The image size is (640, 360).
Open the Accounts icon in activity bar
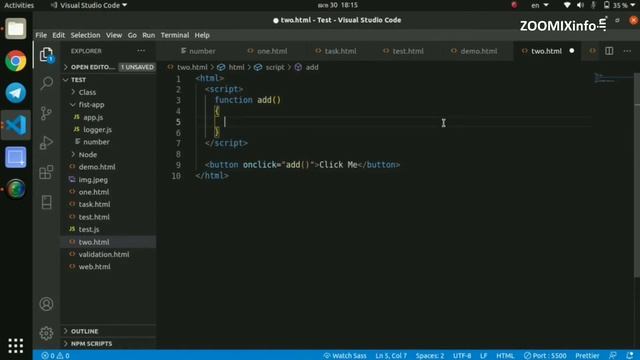[x=47, y=304]
